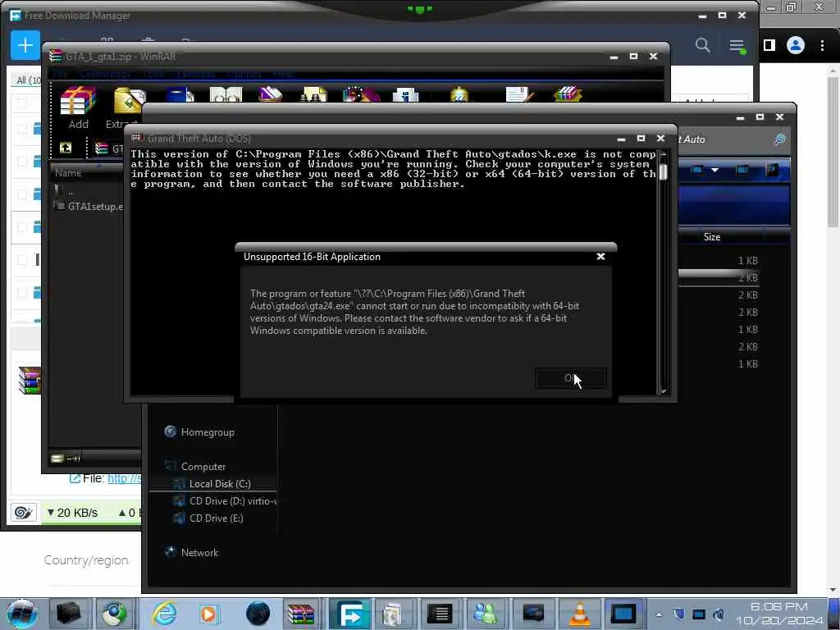
Task: Click OK in Unsupported 16-Bit Application dialog
Action: pyautogui.click(x=571, y=378)
